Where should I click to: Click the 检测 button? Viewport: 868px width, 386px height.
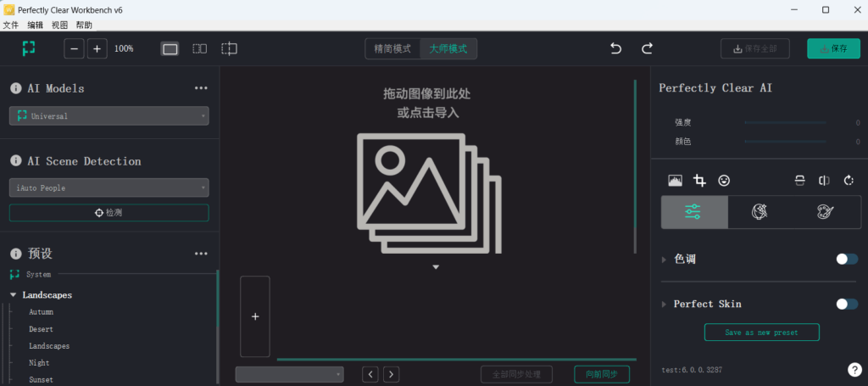[x=109, y=213]
